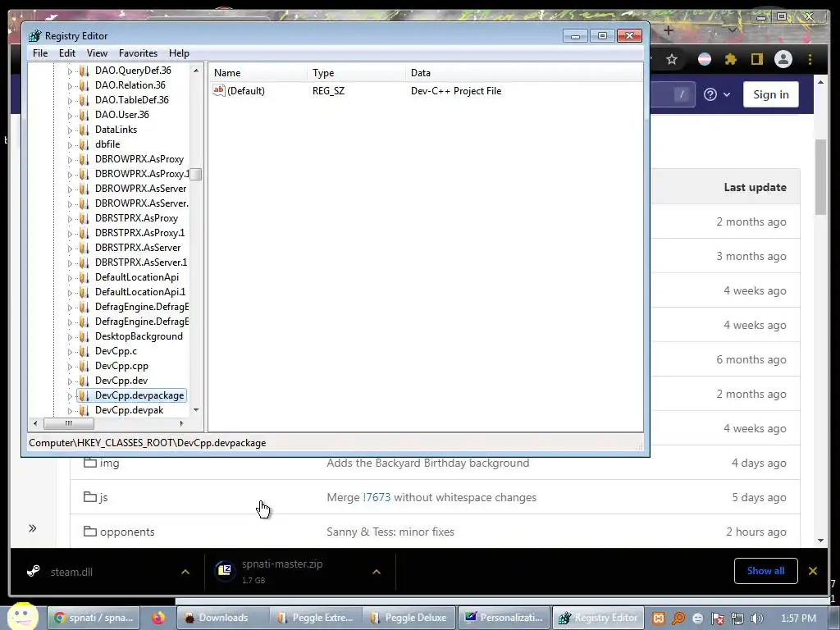Click Show all downloads button

pyautogui.click(x=765, y=571)
